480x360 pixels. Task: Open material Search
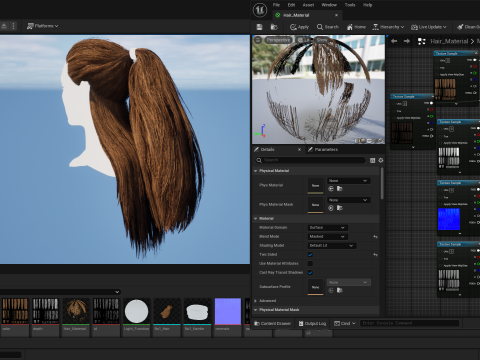(328, 27)
